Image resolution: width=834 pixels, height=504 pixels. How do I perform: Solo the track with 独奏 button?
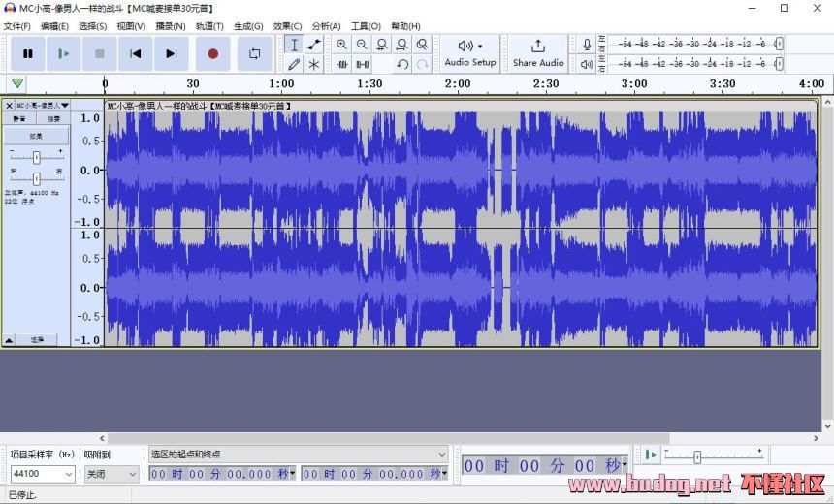tap(53, 119)
